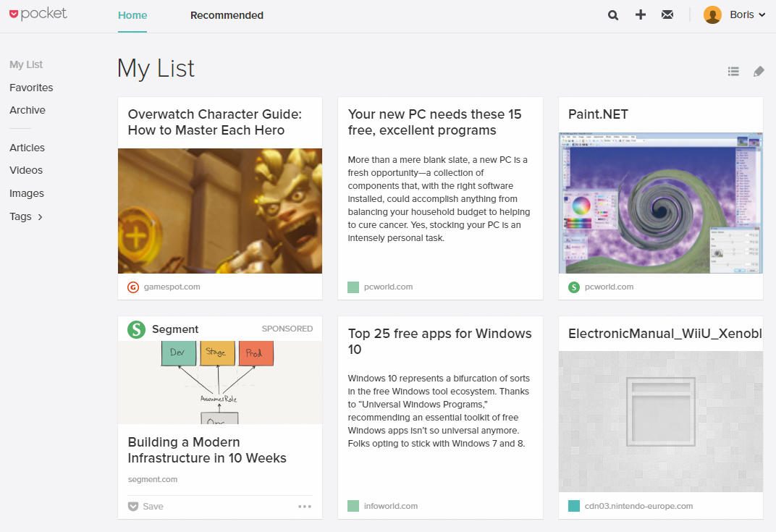Click the favicon beside cdn03.nintendo-europe.com
This screenshot has width=776, height=532.
[x=574, y=506]
